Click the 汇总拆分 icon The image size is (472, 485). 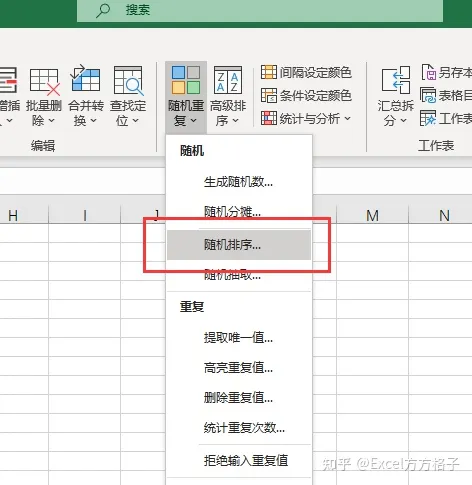coord(396,80)
